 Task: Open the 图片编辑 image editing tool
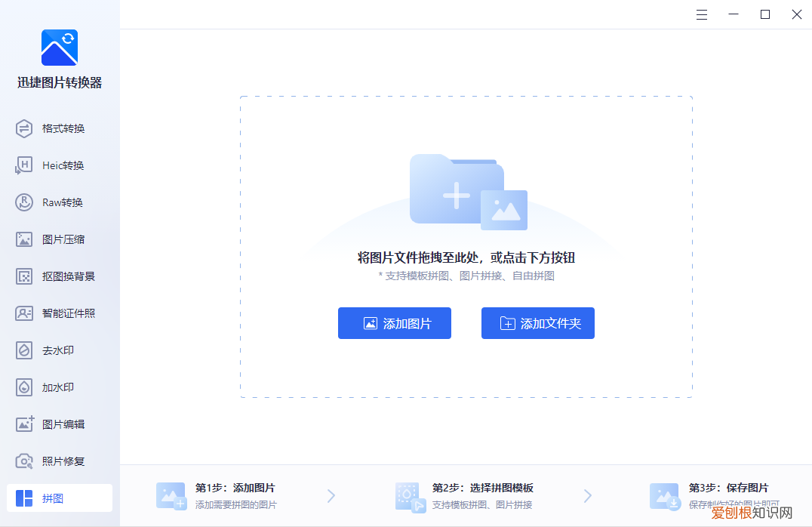pyautogui.click(x=60, y=424)
